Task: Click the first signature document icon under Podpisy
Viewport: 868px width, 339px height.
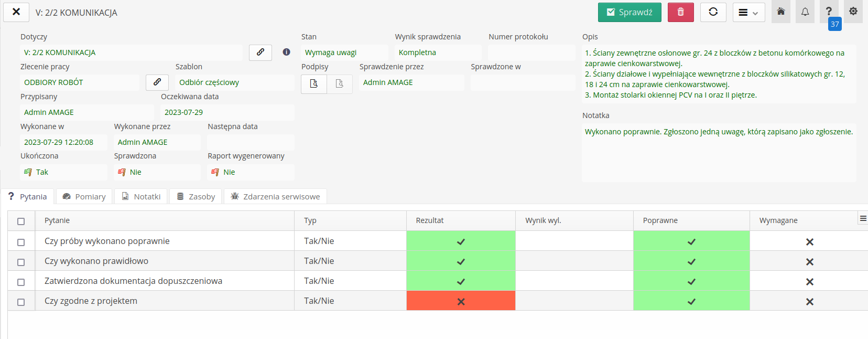Action: pyautogui.click(x=314, y=84)
